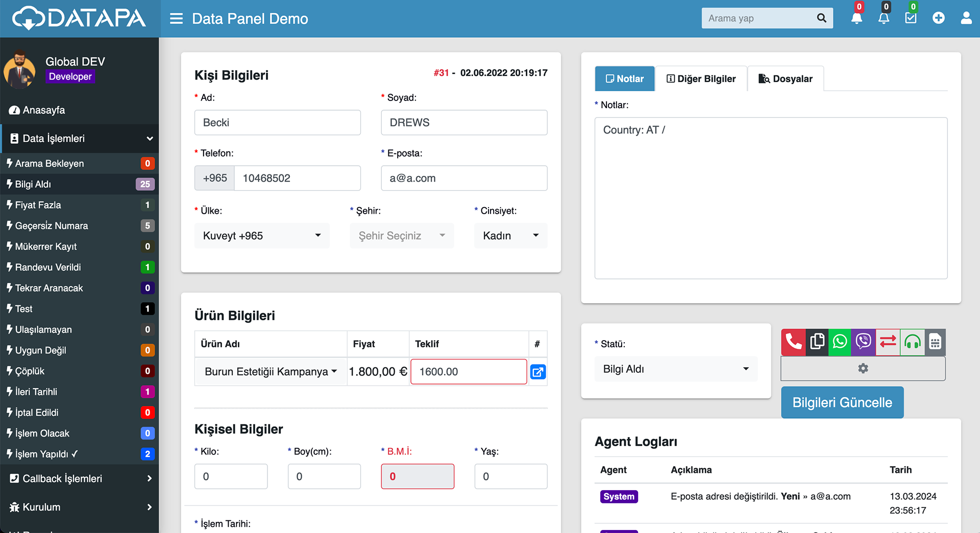Toggle sidebar with the hamburger menu

point(176,19)
